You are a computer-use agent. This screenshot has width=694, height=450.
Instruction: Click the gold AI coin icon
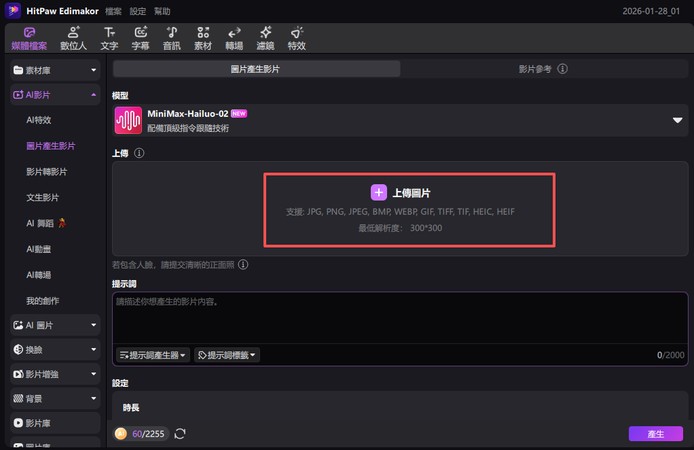[121, 434]
